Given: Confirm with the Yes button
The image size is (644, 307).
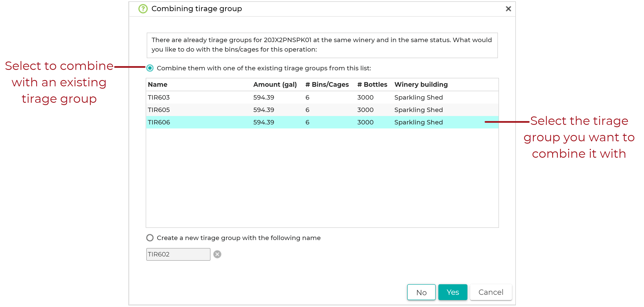Looking at the screenshot, I should (x=453, y=292).
